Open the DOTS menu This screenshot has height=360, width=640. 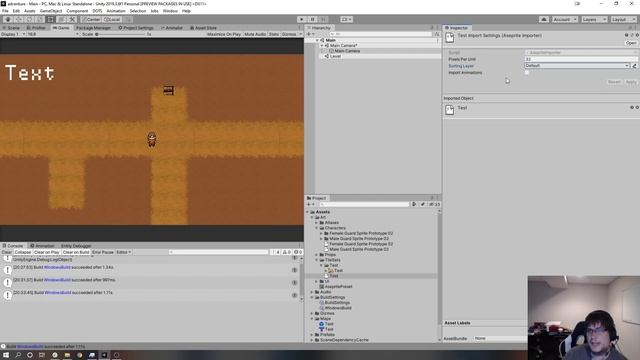(97, 11)
